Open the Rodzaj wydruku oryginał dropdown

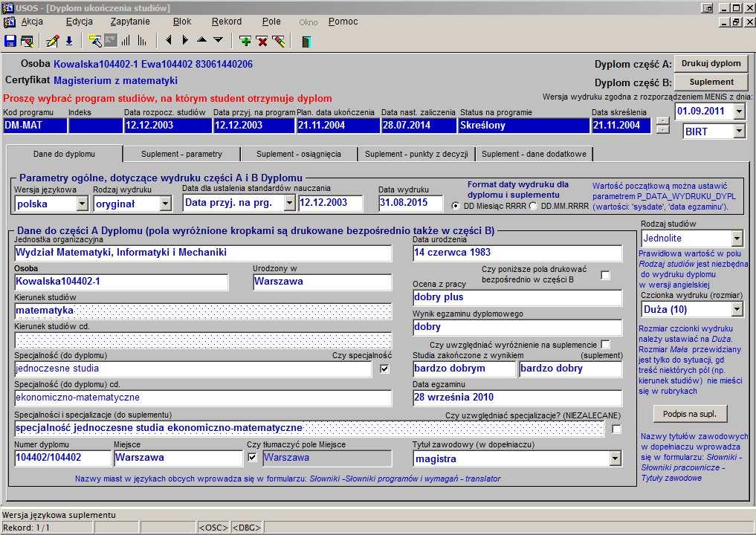165,204
